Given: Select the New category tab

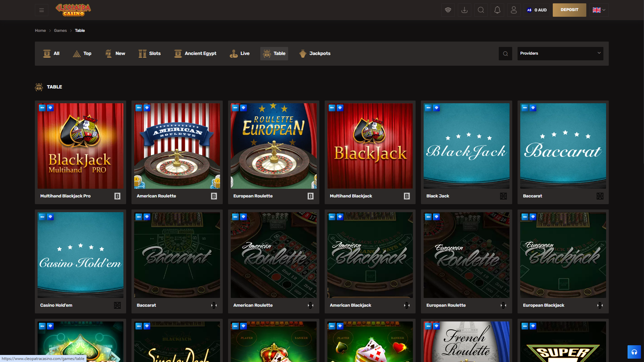Looking at the screenshot, I should click(115, 54).
